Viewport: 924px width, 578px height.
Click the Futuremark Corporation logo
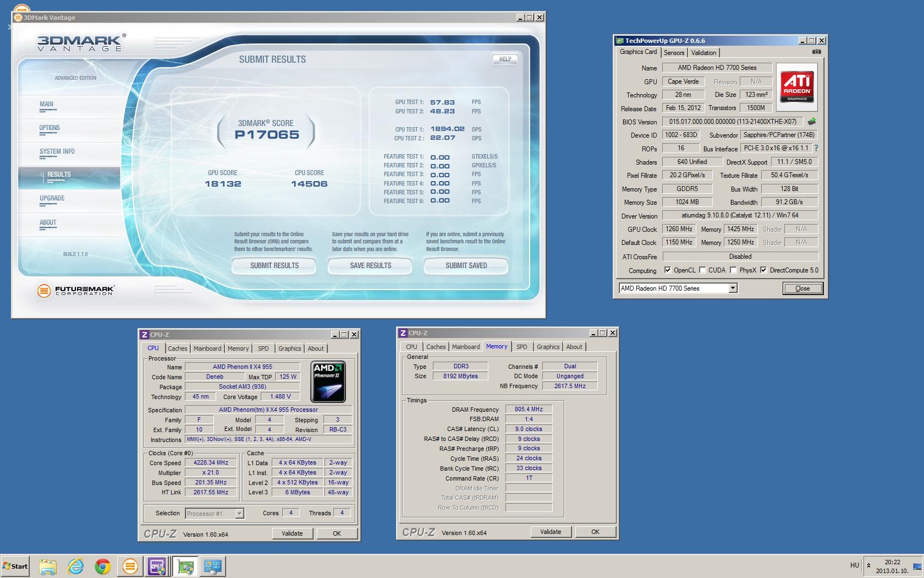coord(75,290)
